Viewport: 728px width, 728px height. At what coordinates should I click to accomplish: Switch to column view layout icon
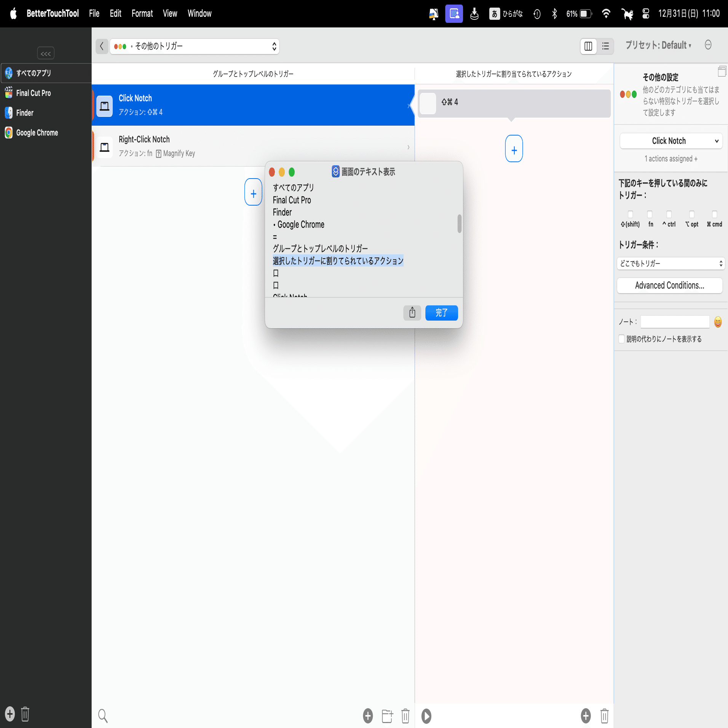point(588,46)
